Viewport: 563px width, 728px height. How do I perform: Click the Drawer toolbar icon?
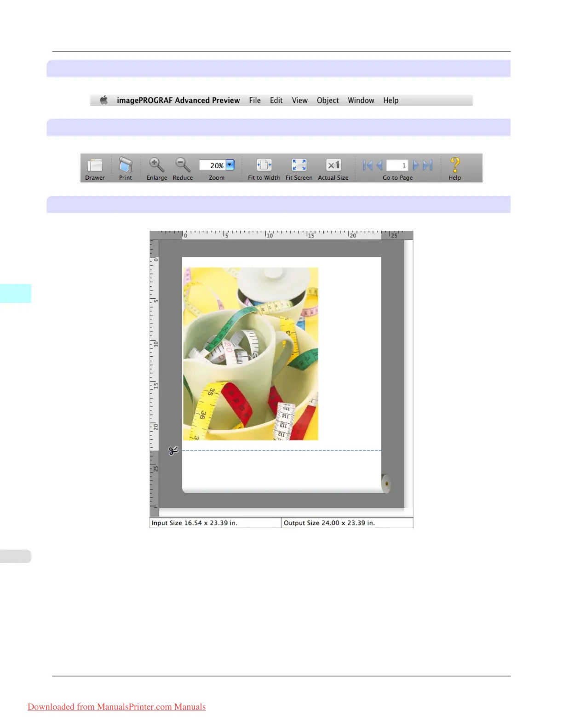95,165
